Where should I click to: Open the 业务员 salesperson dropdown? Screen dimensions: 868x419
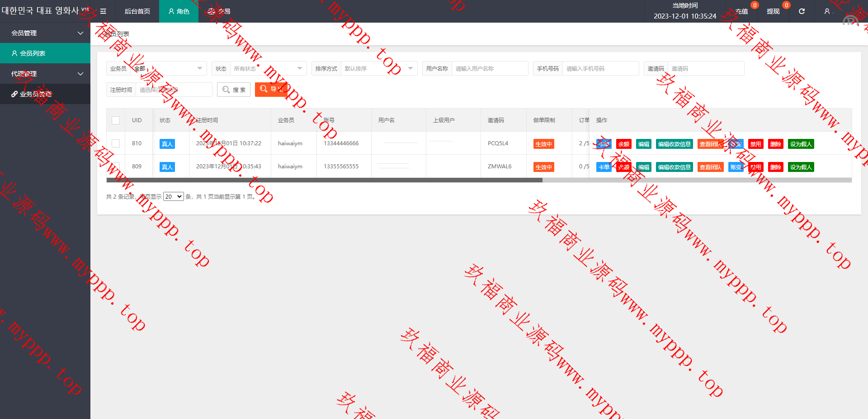[x=168, y=69]
